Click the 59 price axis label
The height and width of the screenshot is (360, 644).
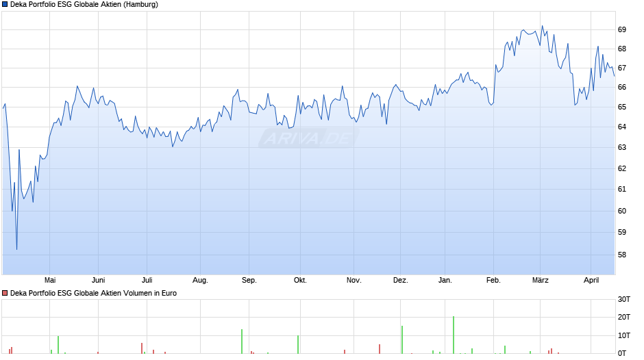pos(622,232)
